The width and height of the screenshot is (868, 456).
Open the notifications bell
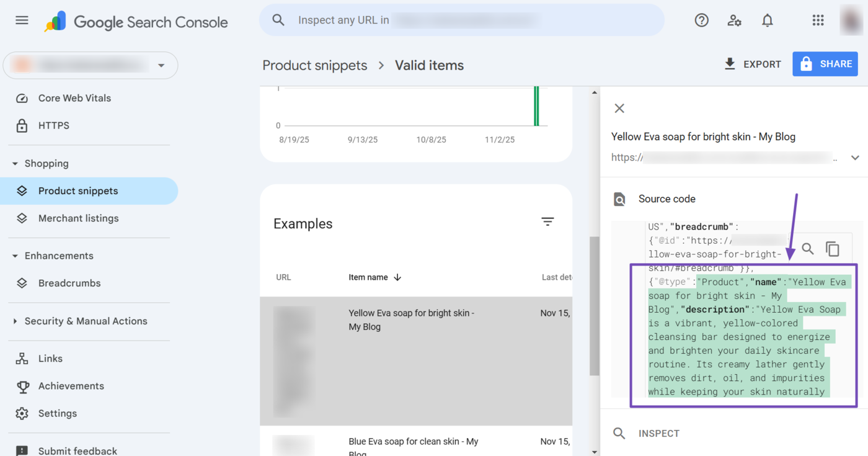[x=767, y=20]
